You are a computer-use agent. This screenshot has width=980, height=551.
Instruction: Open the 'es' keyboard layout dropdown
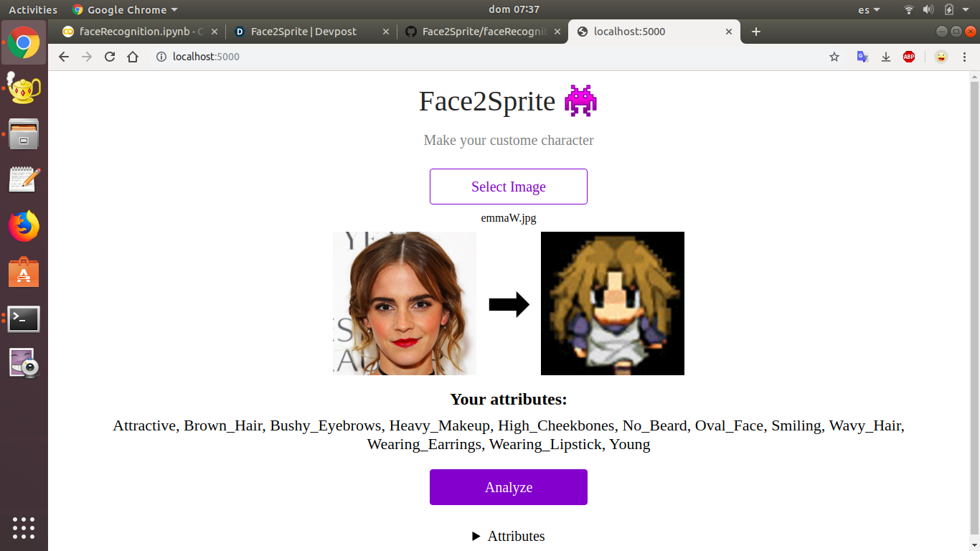click(869, 9)
